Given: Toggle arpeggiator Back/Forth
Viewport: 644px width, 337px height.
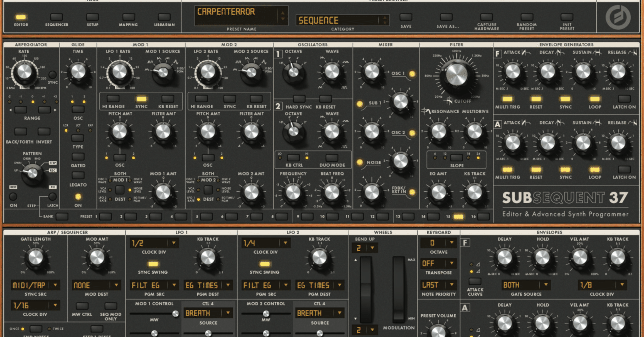Looking at the screenshot, I should 20,132.
